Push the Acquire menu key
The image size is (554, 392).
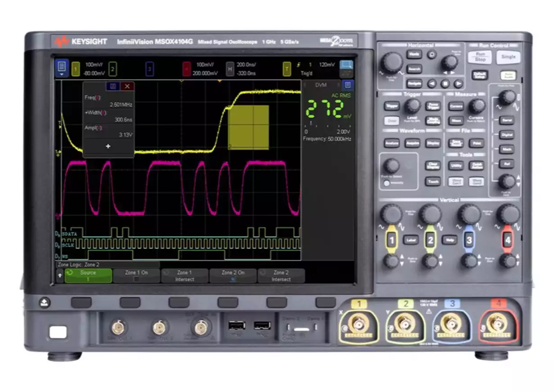412,143
